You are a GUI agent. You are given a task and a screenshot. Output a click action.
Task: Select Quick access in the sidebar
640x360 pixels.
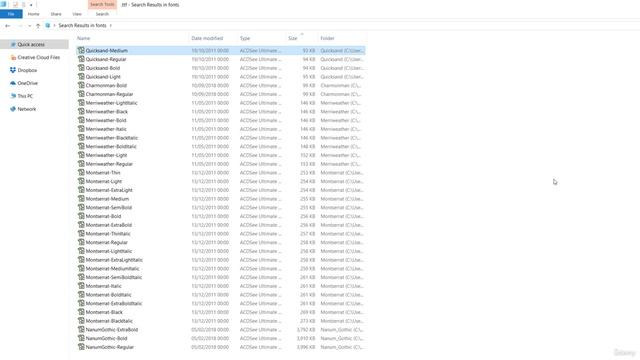(31, 44)
